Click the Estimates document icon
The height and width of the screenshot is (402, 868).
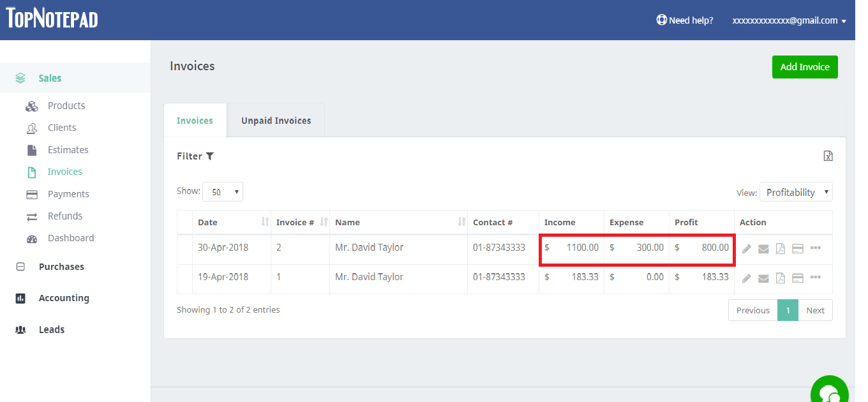(x=32, y=150)
